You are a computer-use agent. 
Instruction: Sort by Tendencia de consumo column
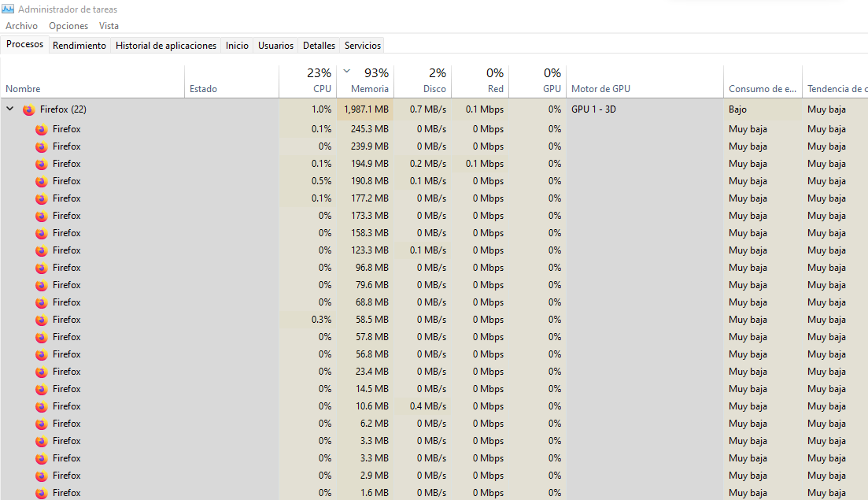pyautogui.click(x=835, y=81)
